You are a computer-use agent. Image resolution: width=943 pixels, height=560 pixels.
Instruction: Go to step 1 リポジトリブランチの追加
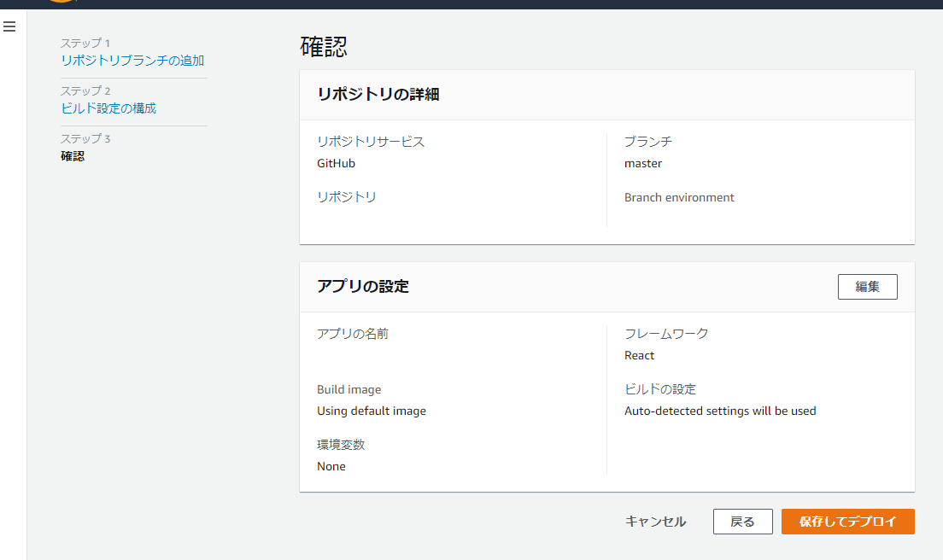click(132, 60)
